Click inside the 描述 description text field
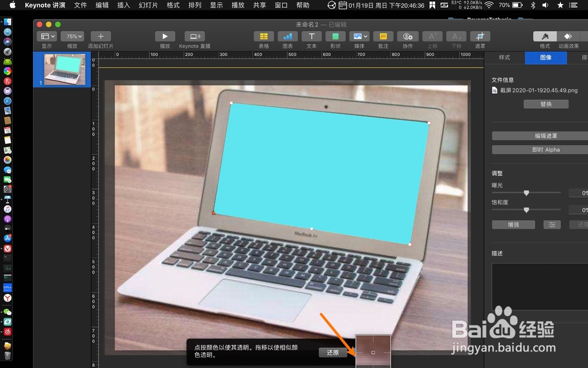This screenshot has width=588, height=368. coord(540,287)
